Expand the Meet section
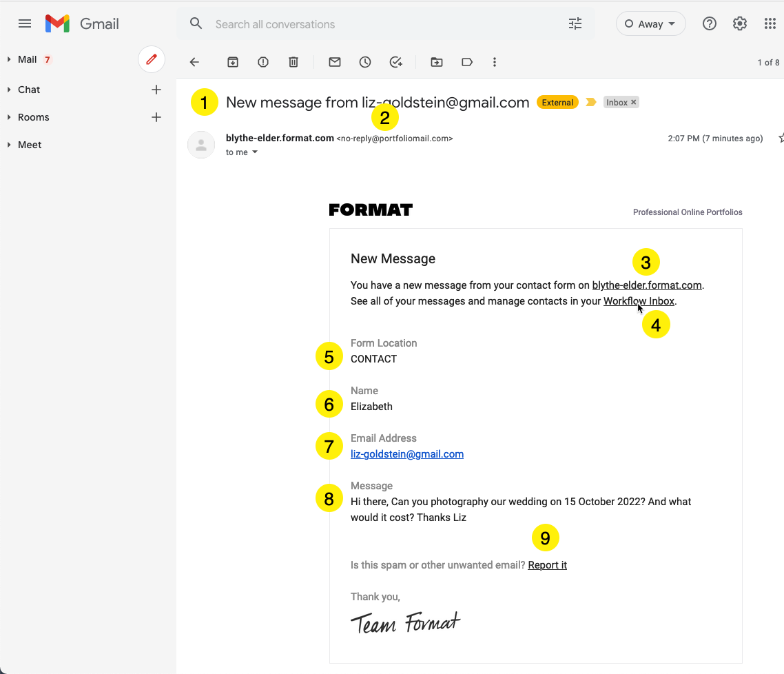Screen dimensions: 784x674 pyautogui.click(x=9, y=145)
